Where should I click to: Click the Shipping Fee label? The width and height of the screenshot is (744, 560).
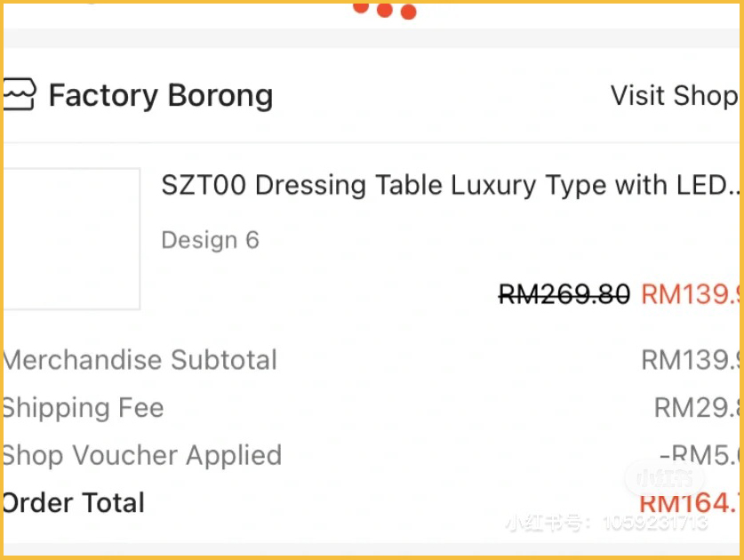click(x=83, y=408)
